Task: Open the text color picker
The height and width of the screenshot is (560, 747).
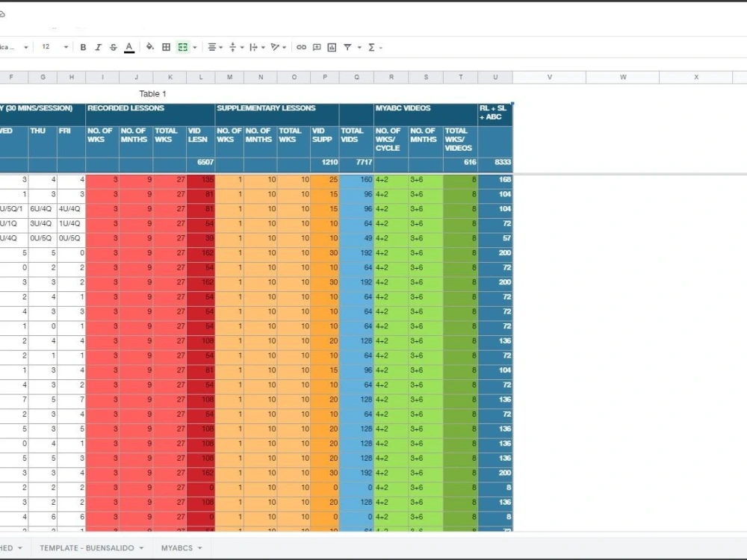Action: pos(129,47)
